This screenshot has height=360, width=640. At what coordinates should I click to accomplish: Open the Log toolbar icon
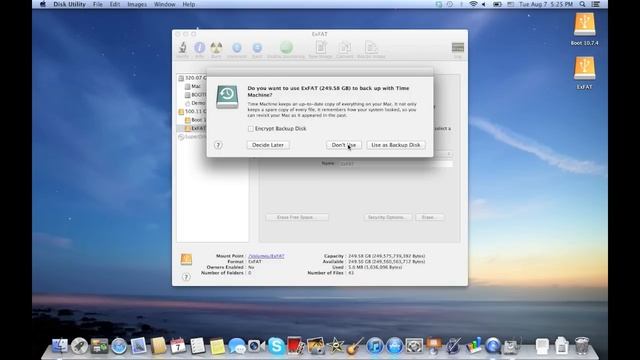(x=458, y=47)
